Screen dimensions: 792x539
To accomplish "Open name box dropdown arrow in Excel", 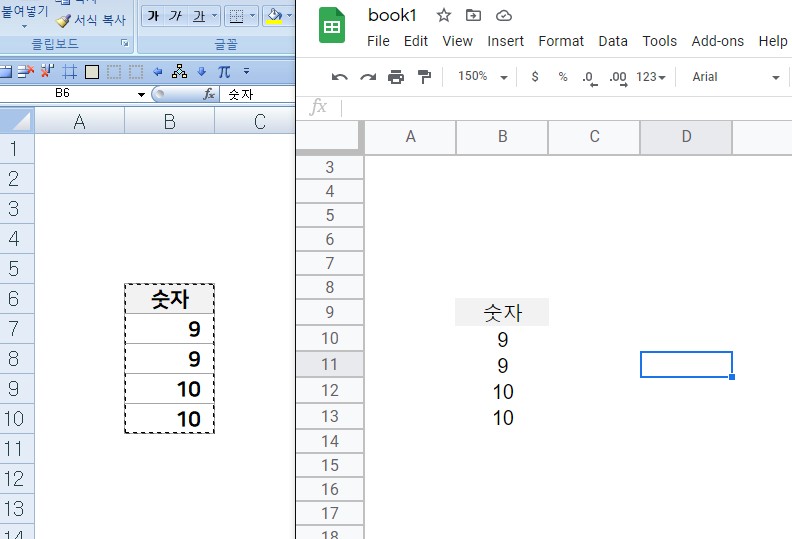I will point(141,94).
